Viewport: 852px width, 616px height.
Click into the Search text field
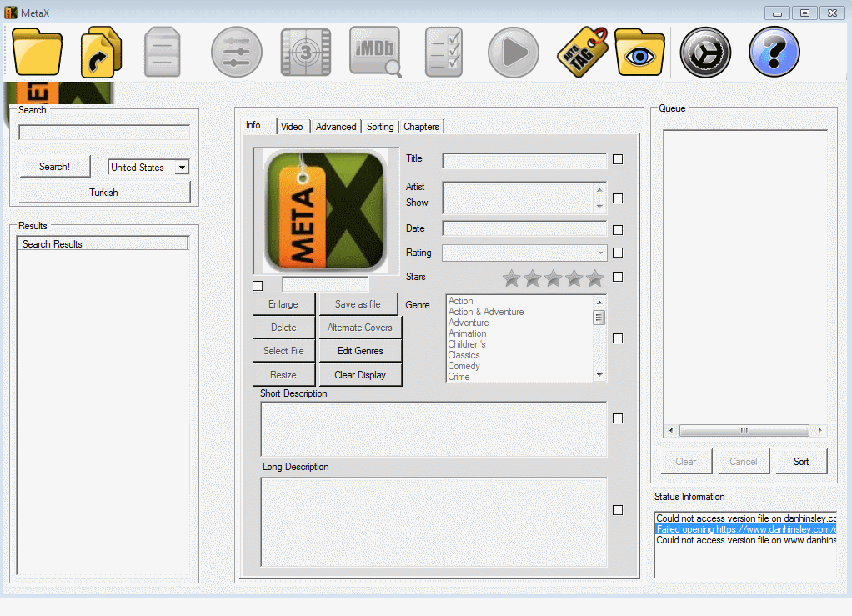click(104, 133)
